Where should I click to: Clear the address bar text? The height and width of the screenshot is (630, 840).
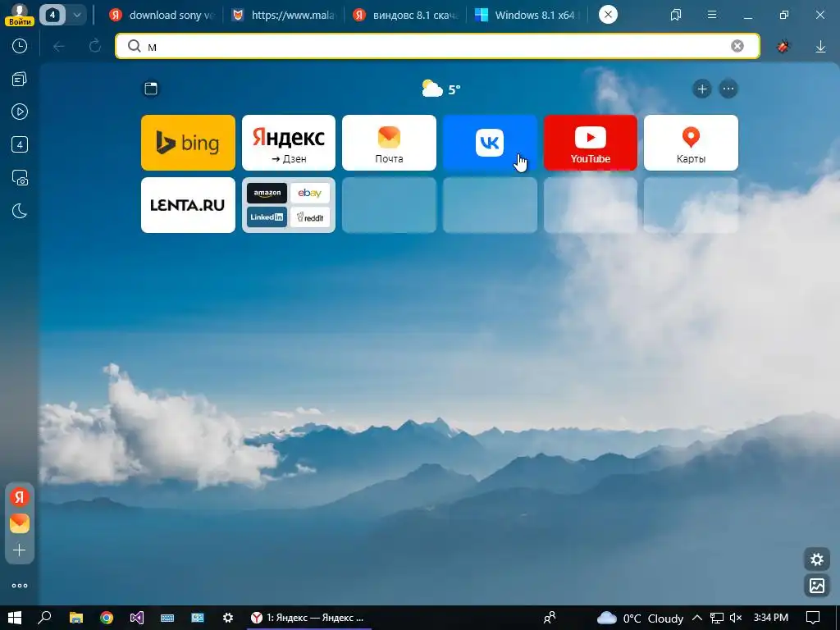point(737,47)
